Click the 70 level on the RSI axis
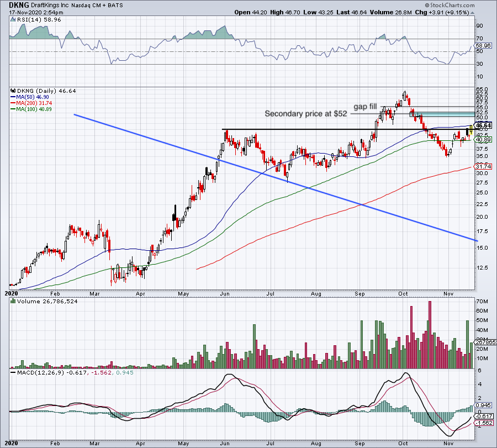This screenshot has height=448, width=497. [479, 39]
